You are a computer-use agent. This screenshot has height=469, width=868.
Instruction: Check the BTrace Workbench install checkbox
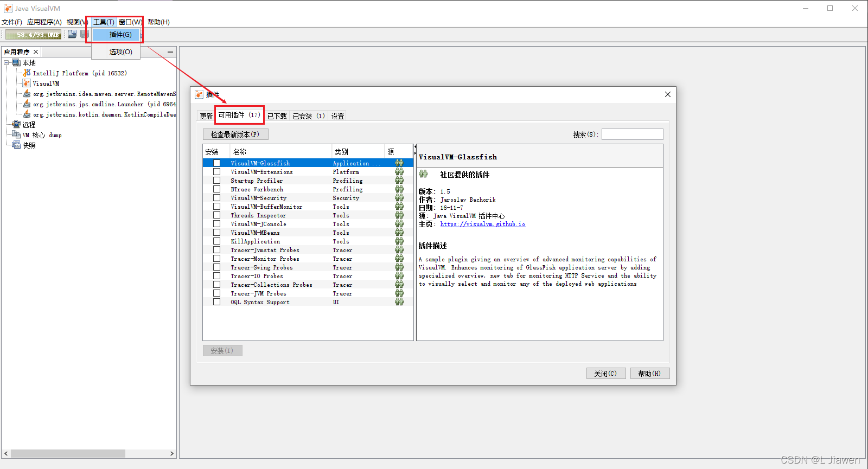coord(216,189)
